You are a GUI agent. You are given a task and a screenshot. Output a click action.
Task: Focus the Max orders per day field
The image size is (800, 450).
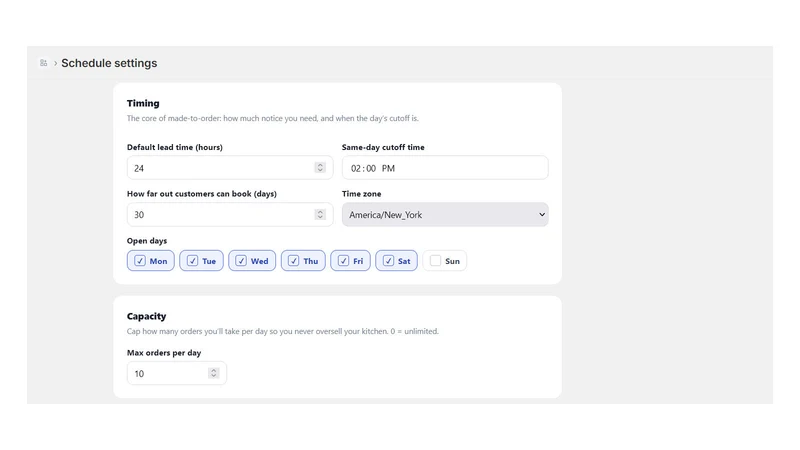tap(177, 373)
